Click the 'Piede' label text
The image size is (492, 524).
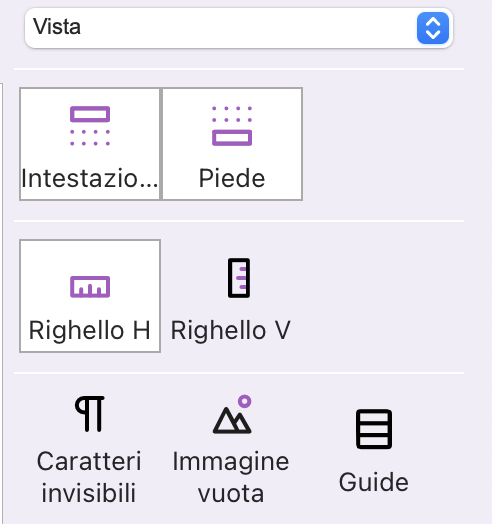232,178
